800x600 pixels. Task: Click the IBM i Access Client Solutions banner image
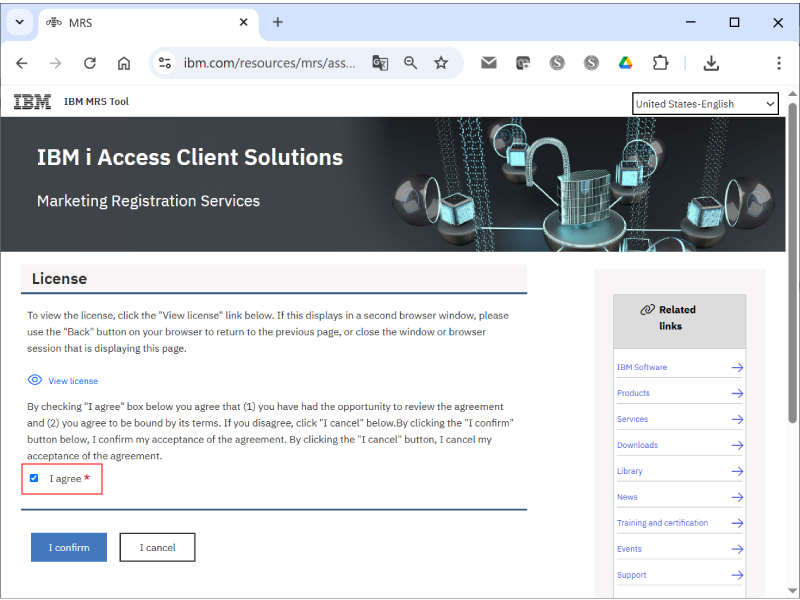[393, 184]
